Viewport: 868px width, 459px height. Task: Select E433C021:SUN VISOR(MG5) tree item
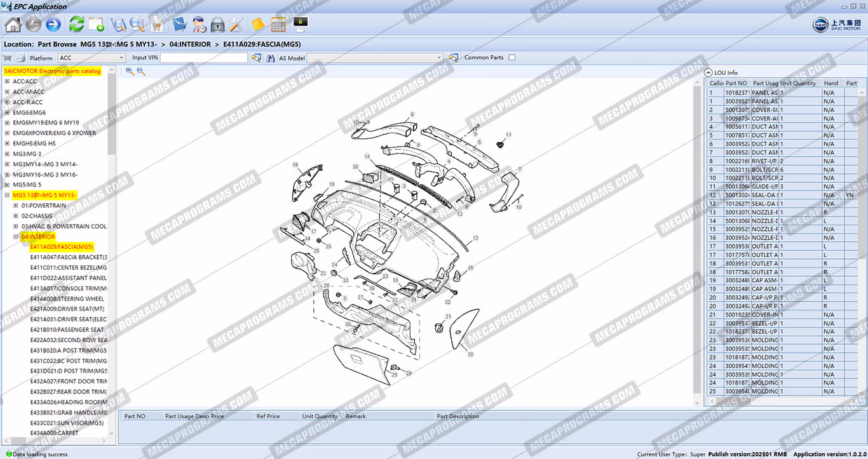click(67, 423)
